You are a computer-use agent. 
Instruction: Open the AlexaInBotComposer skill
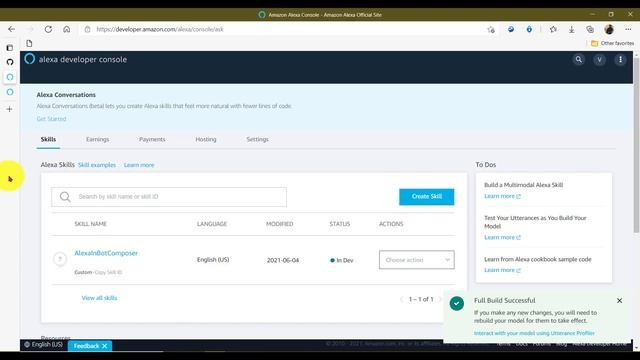point(106,253)
